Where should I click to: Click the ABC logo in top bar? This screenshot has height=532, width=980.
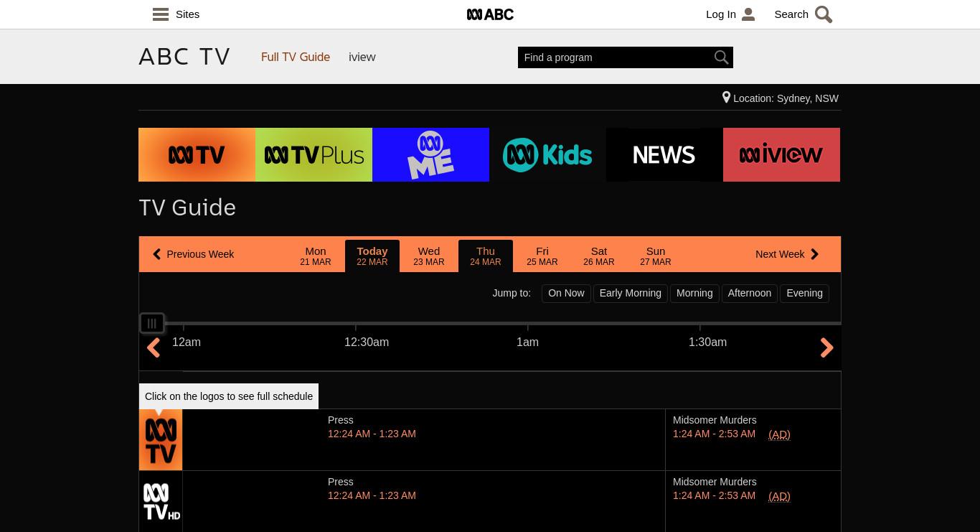click(x=490, y=14)
